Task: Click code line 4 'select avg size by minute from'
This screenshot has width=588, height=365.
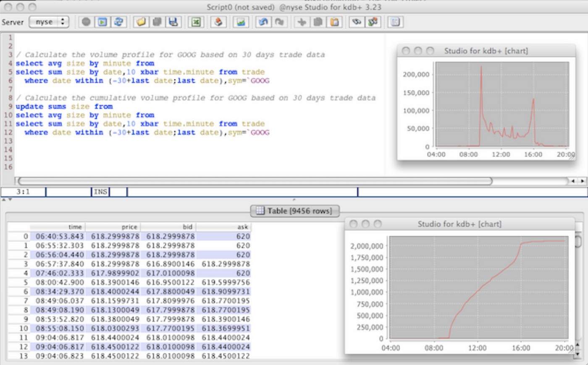Action: click(x=85, y=63)
